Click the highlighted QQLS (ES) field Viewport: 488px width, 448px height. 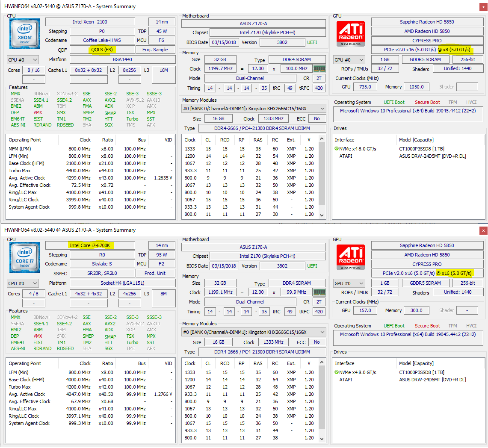102,50
